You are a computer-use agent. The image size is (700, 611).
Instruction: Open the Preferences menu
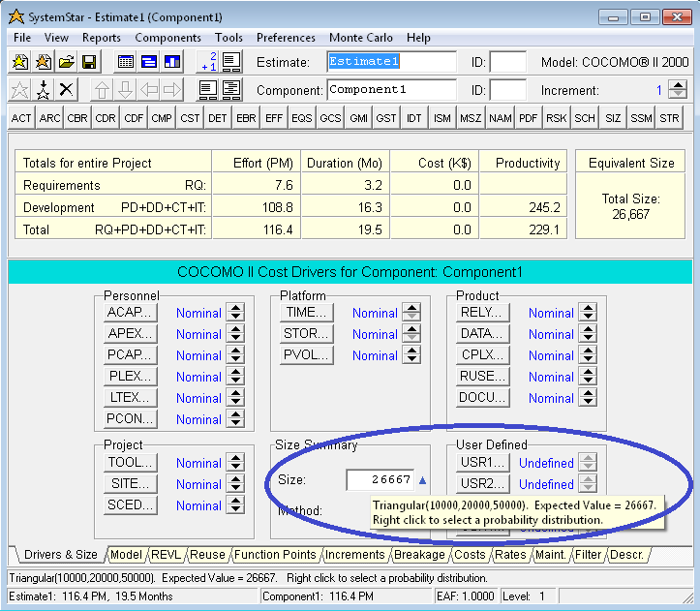(x=286, y=38)
